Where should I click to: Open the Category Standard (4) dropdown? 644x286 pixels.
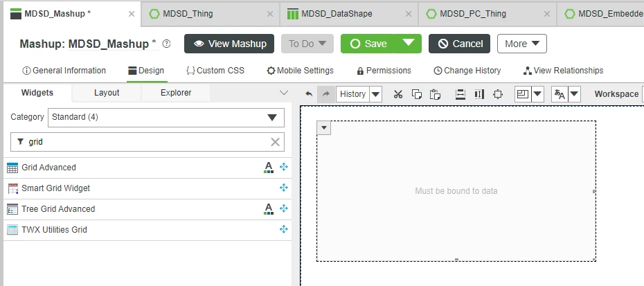click(166, 118)
